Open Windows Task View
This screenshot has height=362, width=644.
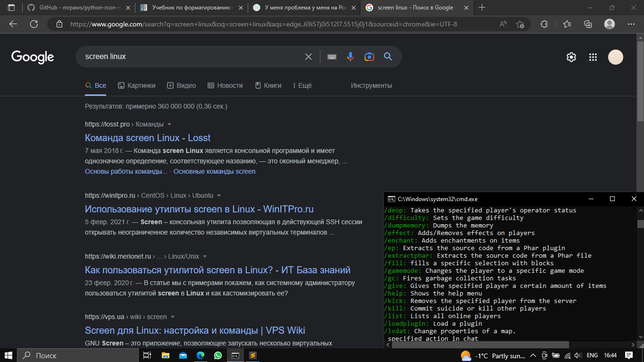point(147,355)
